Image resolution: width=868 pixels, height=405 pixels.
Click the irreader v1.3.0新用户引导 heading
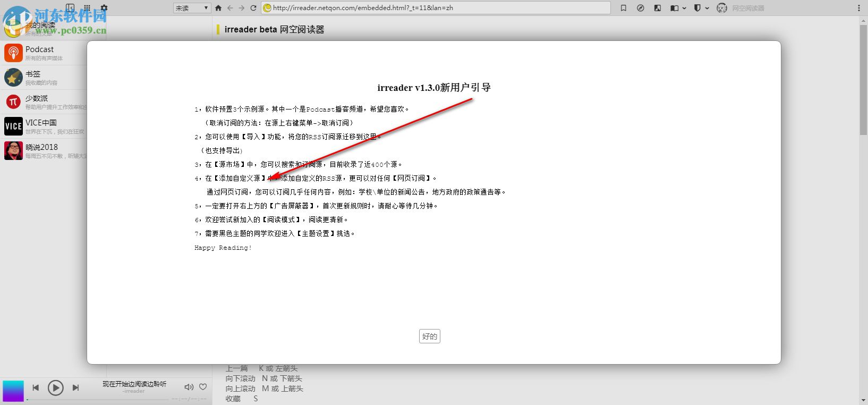point(434,88)
